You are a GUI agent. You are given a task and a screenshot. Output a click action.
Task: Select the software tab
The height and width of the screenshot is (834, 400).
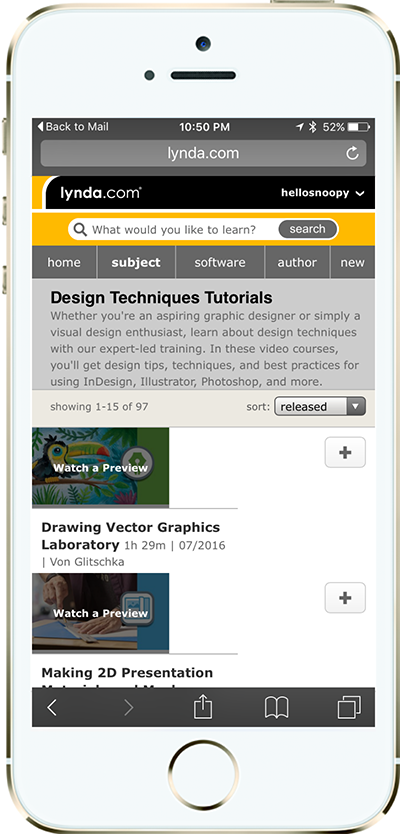tap(220, 262)
